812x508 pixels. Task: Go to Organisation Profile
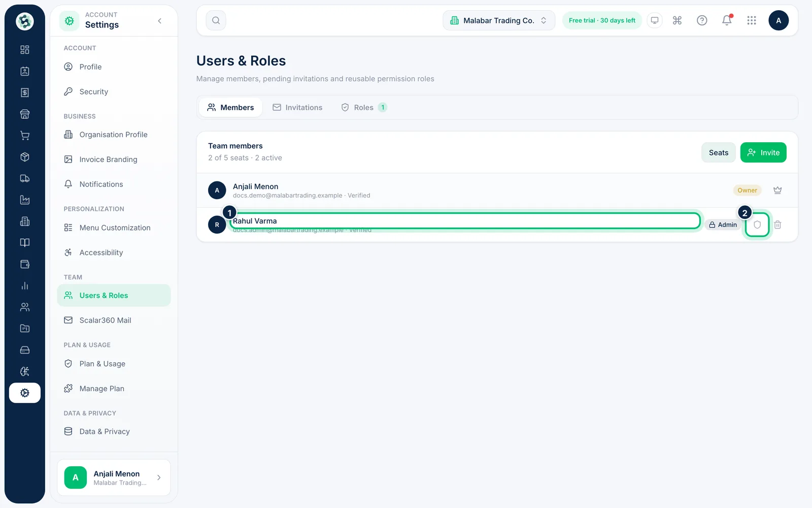(x=114, y=135)
